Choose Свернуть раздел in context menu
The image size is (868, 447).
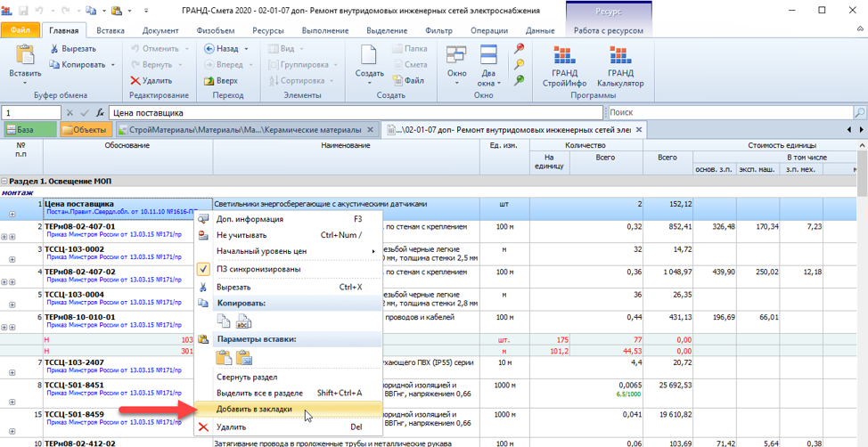pyautogui.click(x=289, y=378)
